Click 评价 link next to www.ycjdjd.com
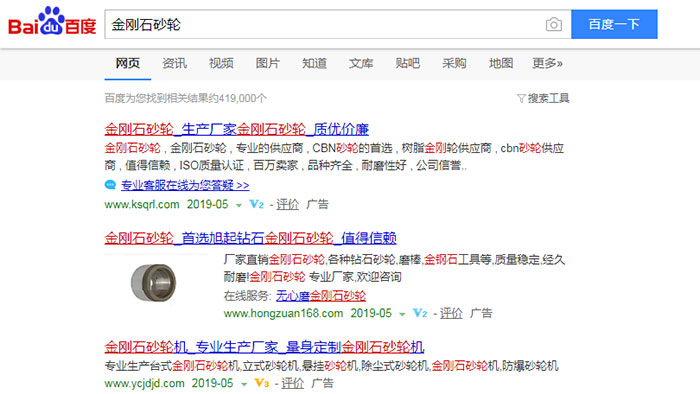The image size is (700, 394). pyautogui.click(x=292, y=383)
